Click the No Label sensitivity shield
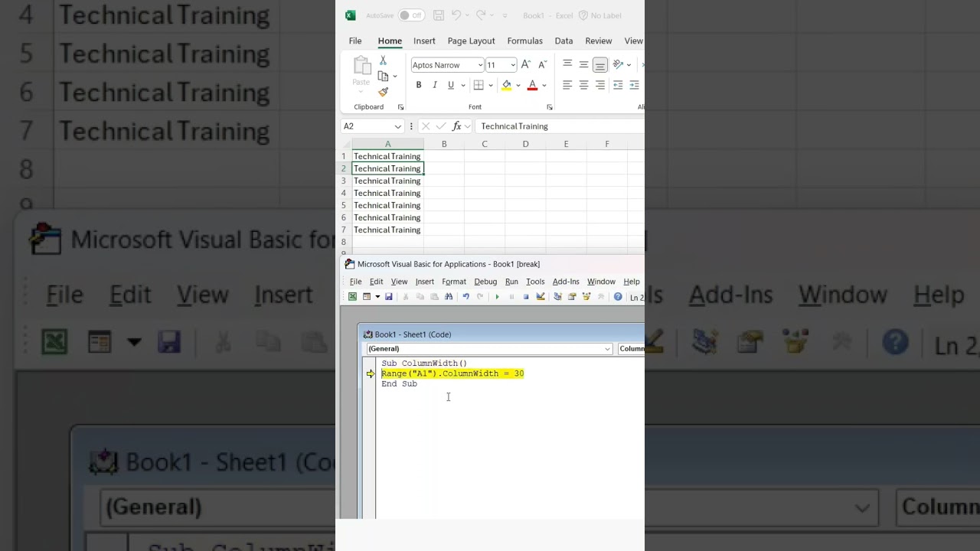 [583, 15]
